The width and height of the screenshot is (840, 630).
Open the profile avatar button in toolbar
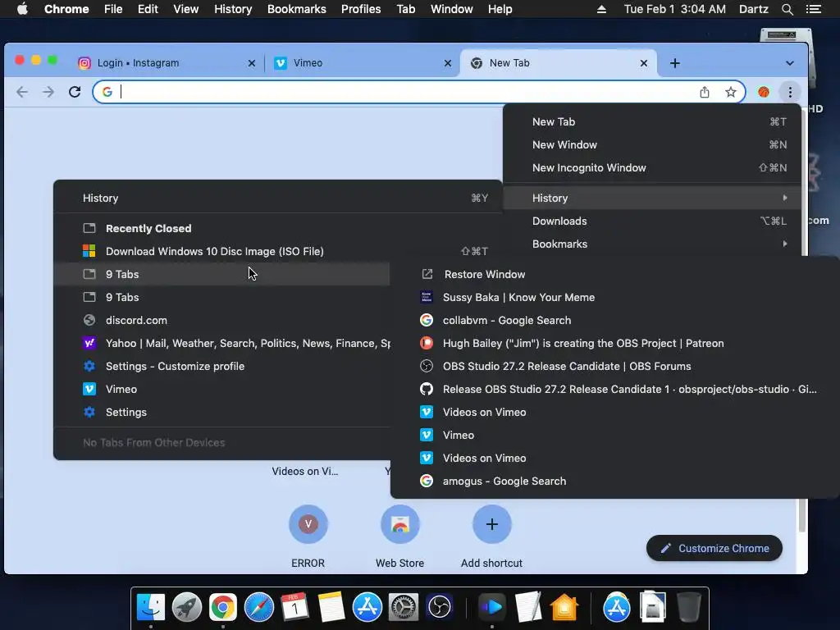click(764, 92)
